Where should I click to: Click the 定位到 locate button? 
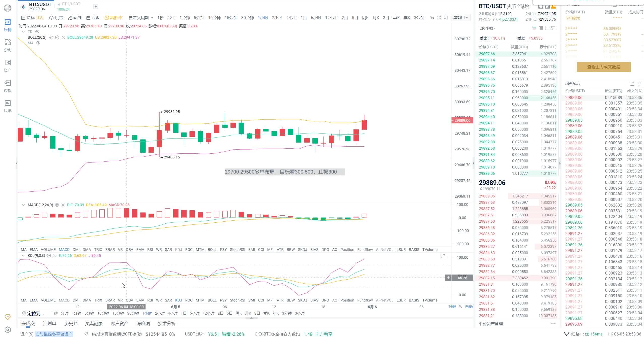33,313
